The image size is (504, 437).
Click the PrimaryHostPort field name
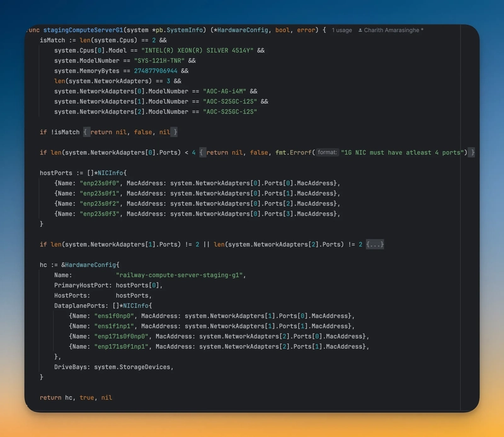tap(83, 285)
